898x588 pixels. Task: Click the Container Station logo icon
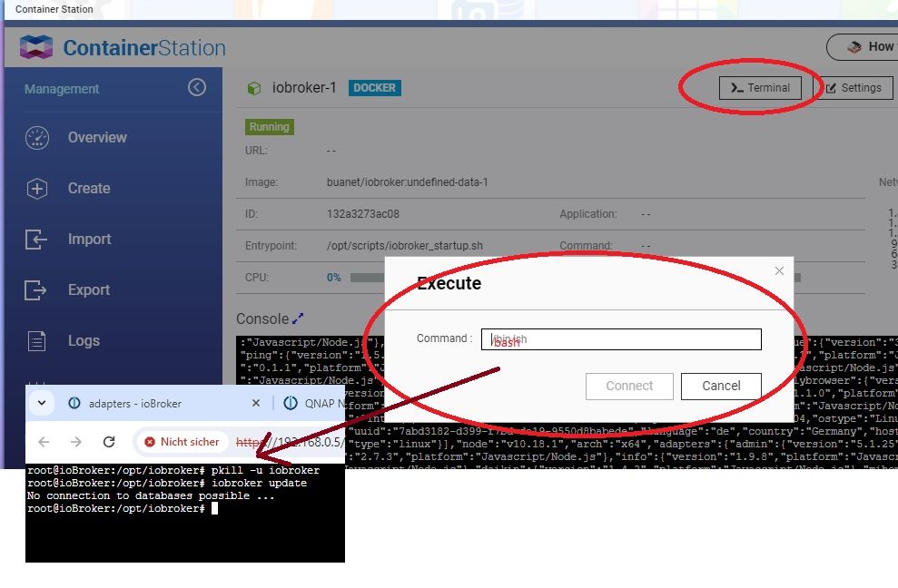[36, 47]
